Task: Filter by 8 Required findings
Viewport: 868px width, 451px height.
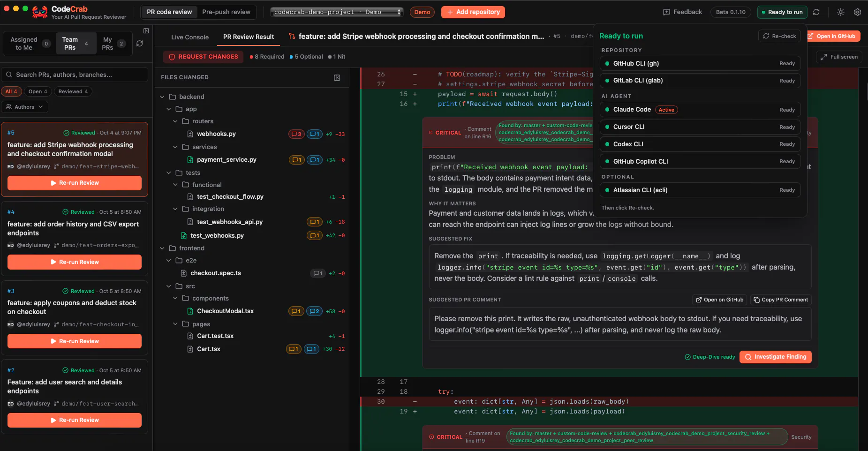Action: point(267,57)
